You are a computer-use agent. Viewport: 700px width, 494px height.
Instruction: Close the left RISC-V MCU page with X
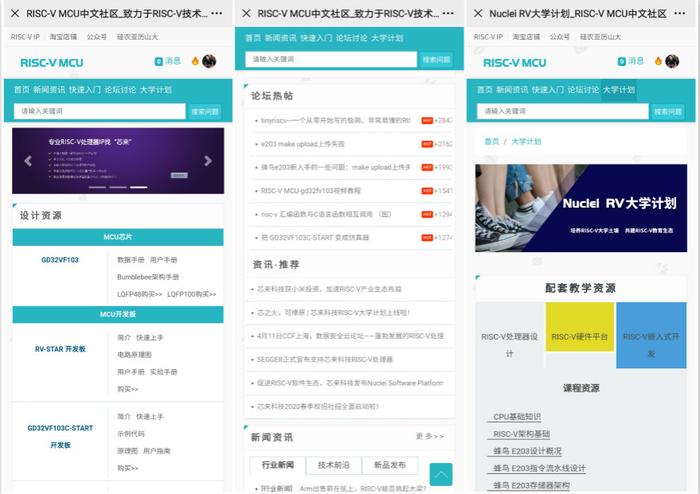(x=15, y=13)
